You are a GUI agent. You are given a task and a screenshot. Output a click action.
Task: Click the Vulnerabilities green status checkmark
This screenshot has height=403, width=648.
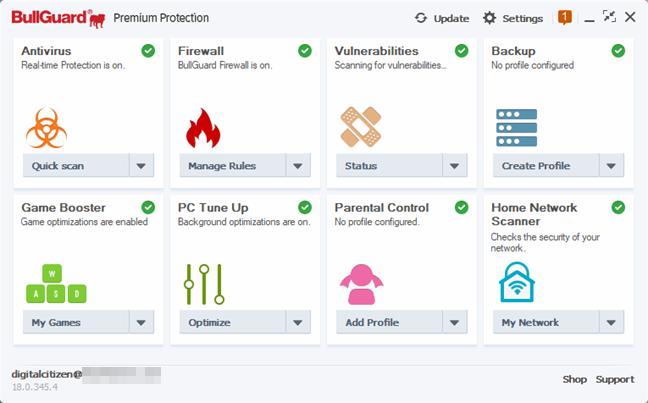pos(462,51)
